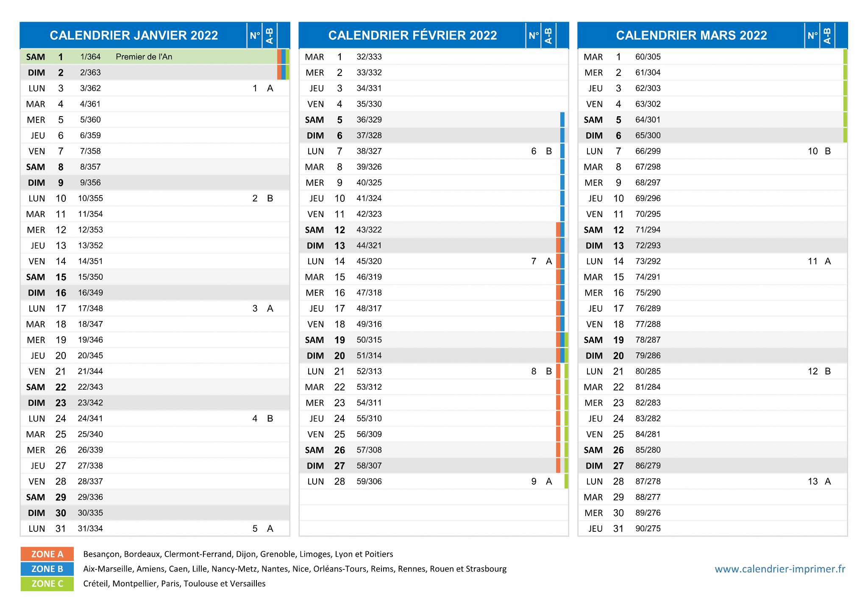Image resolution: width=868 pixels, height=614 pixels.
Task: Click day count '36/329' in February
Action: pyautogui.click(x=369, y=120)
